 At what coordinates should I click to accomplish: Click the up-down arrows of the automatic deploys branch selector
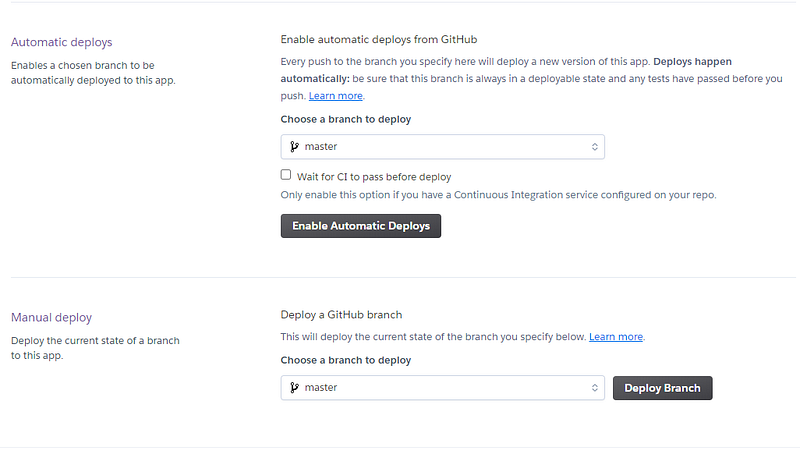(595, 147)
